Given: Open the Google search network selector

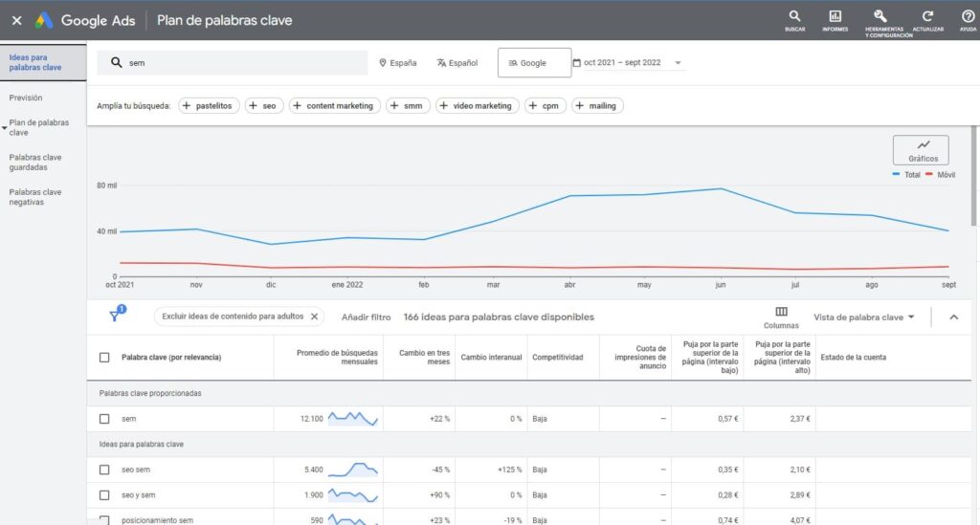Looking at the screenshot, I should pos(534,63).
